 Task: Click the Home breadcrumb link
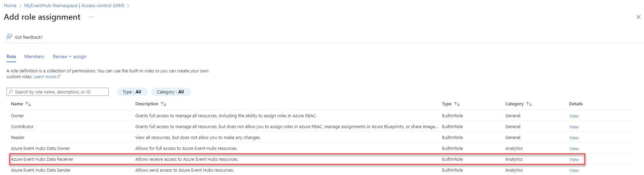pos(10,5)
